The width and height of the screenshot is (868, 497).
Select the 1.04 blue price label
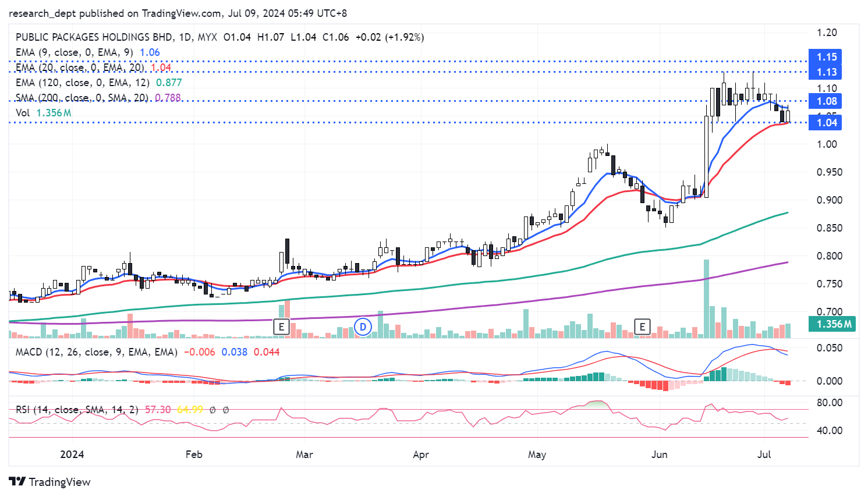pyautogui.click(x=826, y=123)
